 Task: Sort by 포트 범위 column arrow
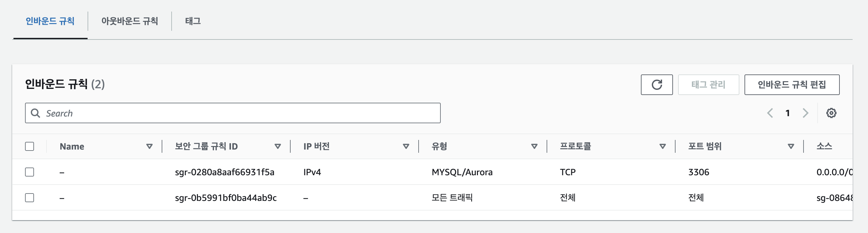(791, 146)
